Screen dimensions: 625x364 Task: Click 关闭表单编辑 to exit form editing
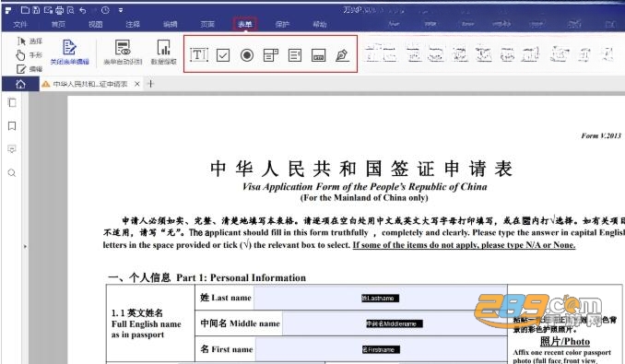coord(70,53)
